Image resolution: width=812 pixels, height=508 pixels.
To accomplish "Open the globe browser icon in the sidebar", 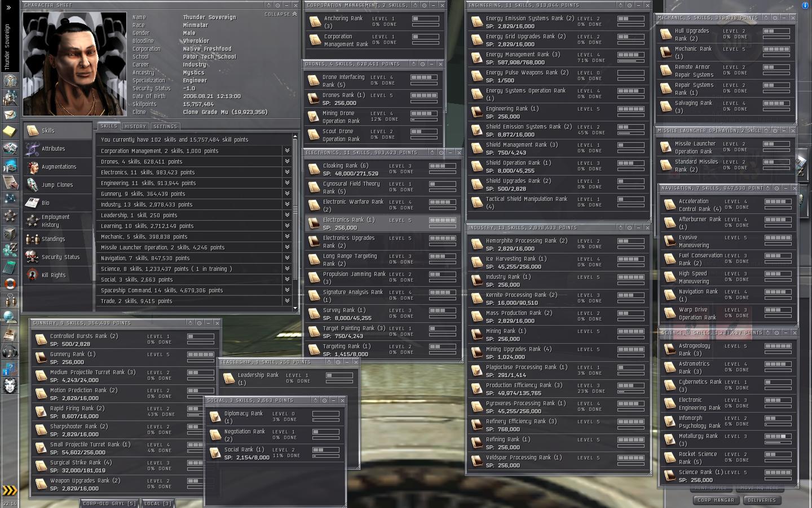I will pyautogui.click(x=10, y=318).
